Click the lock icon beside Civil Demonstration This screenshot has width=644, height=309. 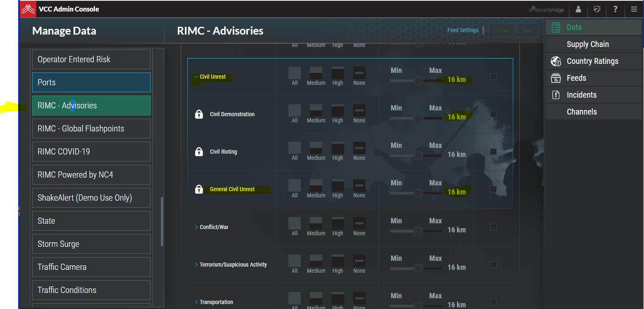(x=199, y=114)
